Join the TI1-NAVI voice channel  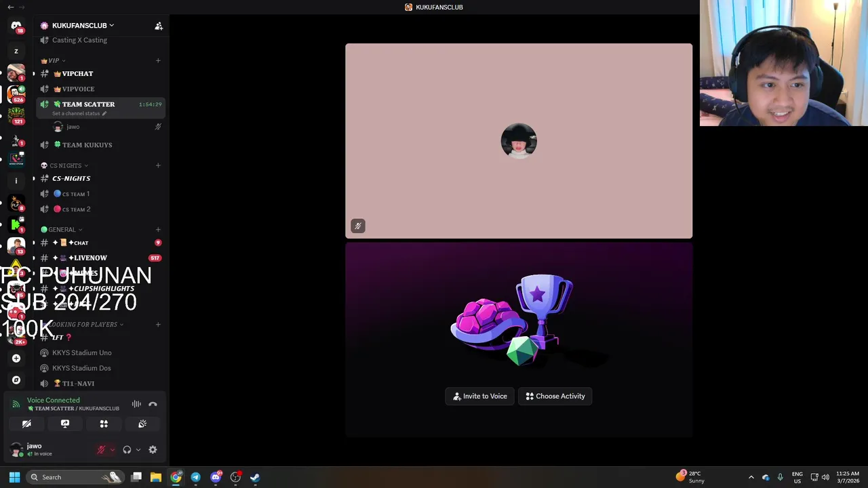pos(100,384)
